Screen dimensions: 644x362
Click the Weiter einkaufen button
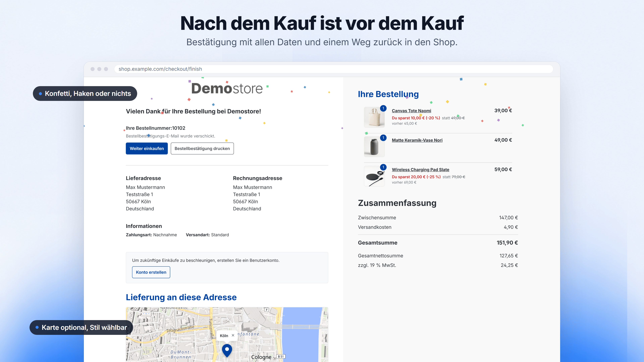pos(147,148)
